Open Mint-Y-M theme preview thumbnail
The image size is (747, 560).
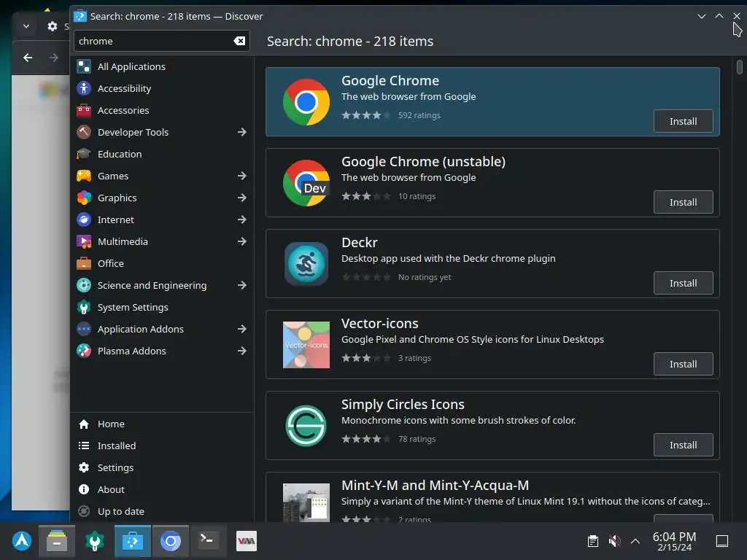coord(306,502)
